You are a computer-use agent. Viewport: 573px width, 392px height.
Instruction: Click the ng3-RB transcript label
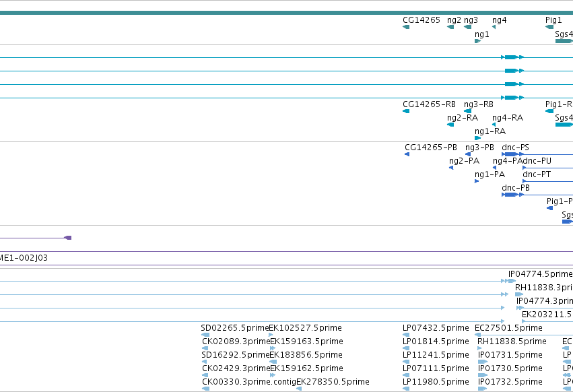click(478, 104)
